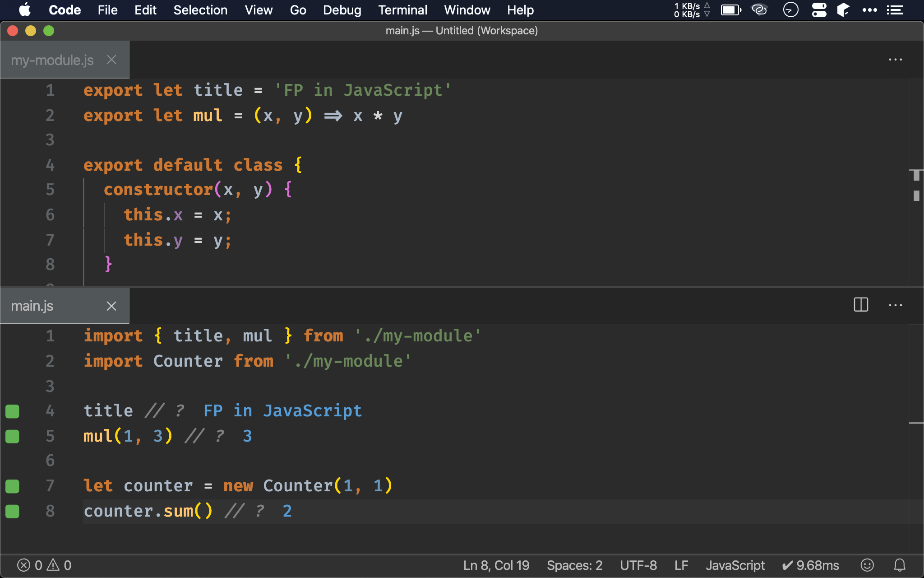Click the green coverage marker beside line 8

tap(12, 511)
